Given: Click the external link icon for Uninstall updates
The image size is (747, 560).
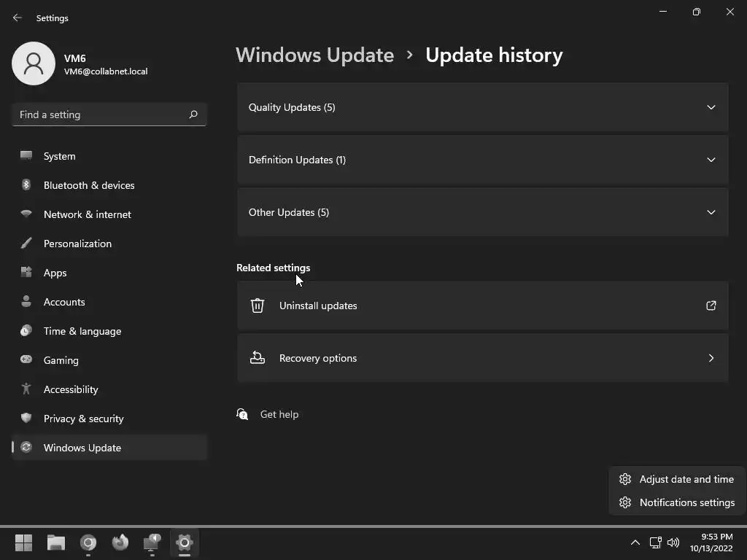Looking at the screenshot, I should (711, 306).
